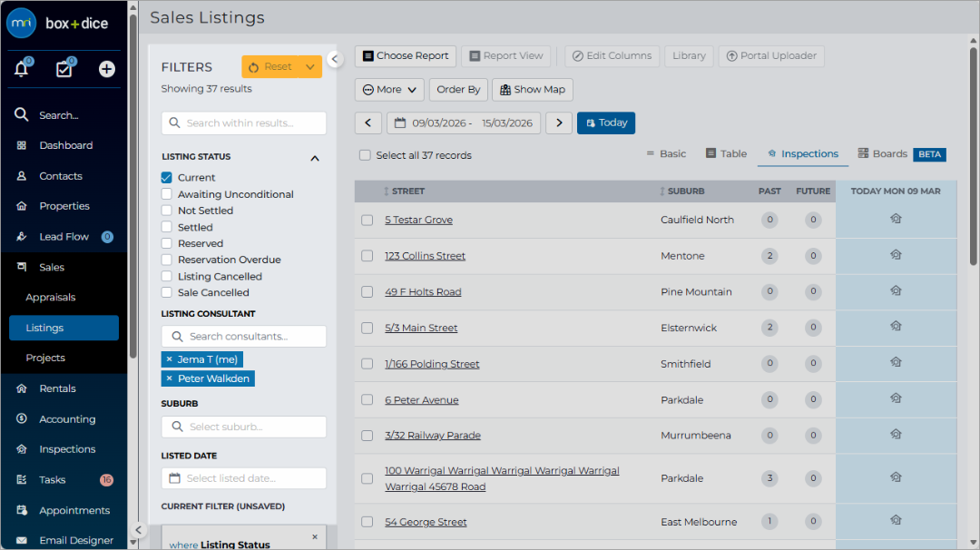Close the current filter summary box

315,537
